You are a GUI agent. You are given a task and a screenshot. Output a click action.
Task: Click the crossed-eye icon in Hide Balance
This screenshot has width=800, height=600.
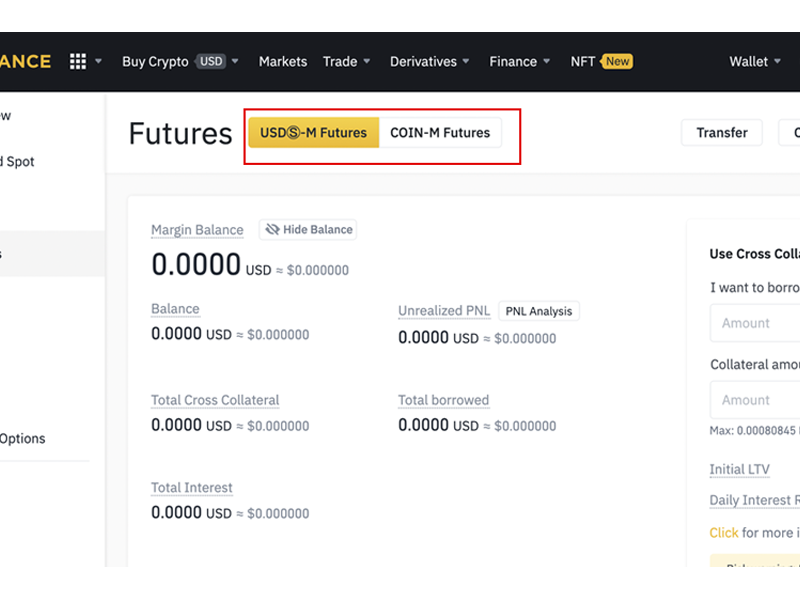pyautogui.click(x=272, y=230)
